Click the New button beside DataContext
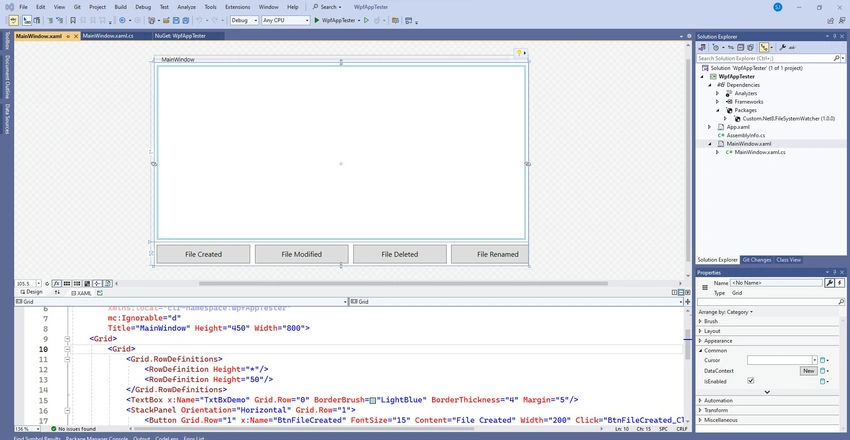Image resolution: width=850 pixels, height=440 pixels. (809, 371)
